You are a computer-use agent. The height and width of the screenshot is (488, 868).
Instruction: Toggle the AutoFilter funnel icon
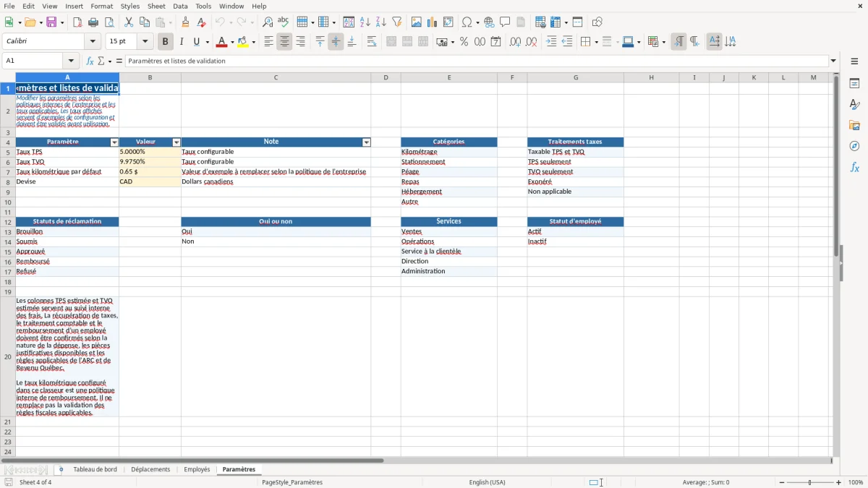pos(397,22)
